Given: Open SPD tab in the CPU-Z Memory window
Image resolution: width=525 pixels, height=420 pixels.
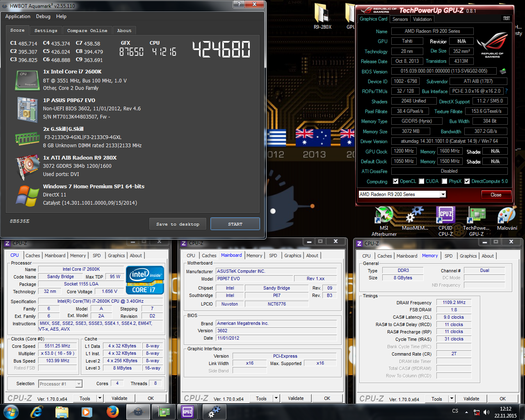Looking at the screenshot, I should 449,256.
